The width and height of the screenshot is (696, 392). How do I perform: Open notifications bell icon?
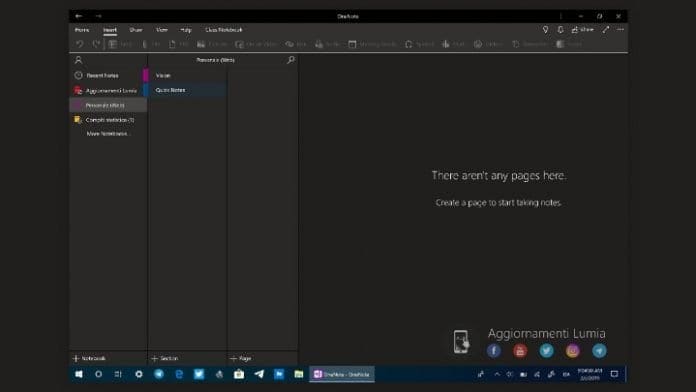560,29
